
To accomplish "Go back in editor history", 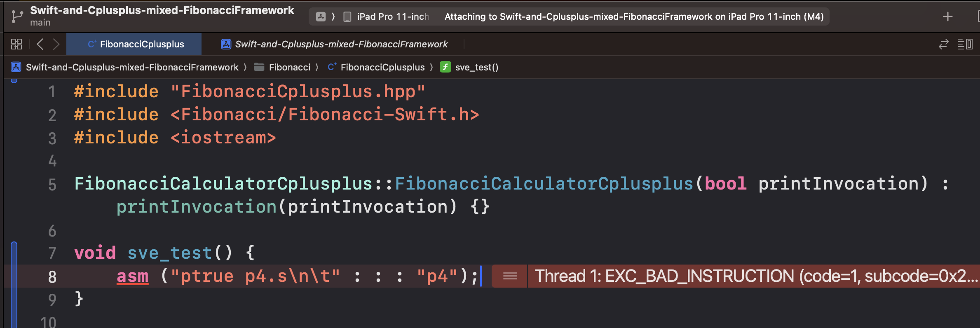I will (40, 44).
